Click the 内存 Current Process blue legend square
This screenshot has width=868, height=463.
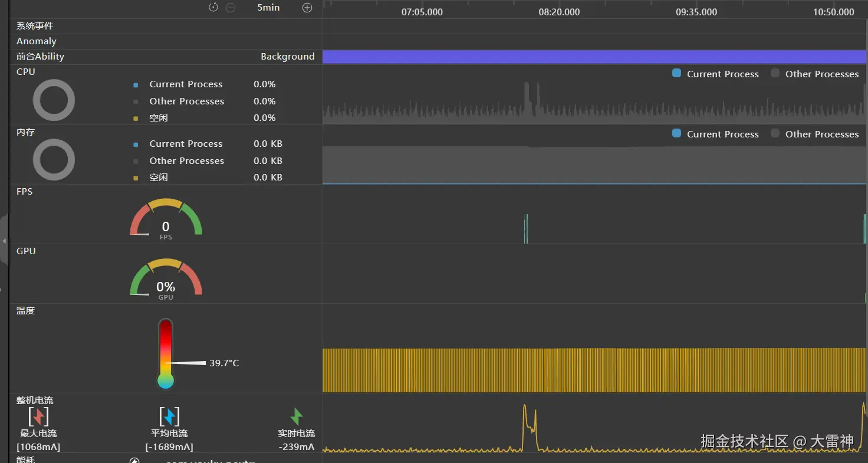(136, 145)
